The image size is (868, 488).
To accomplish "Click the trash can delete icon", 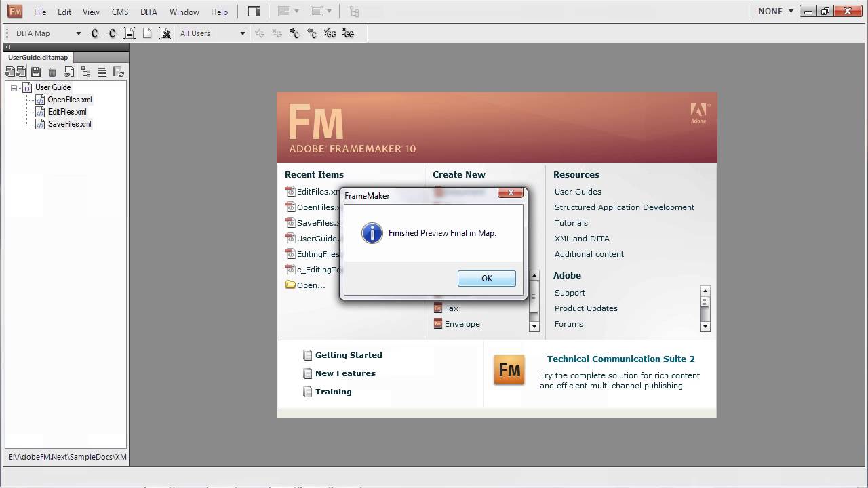I will (x=52, y=72).
